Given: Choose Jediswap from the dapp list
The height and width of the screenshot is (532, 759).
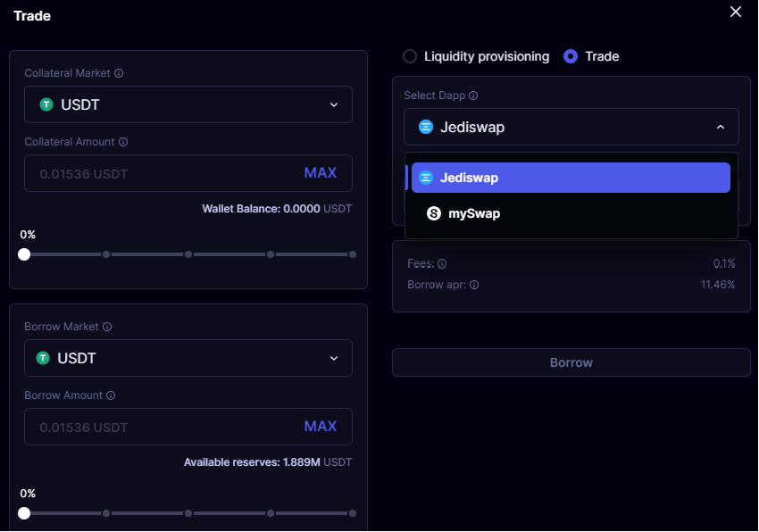Looking at the screenshot, I should point(571,178).
